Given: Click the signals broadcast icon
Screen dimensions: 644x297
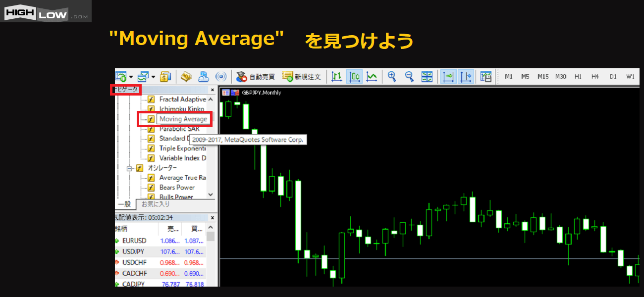Looking at the screenshot, I should pos(221,77).
